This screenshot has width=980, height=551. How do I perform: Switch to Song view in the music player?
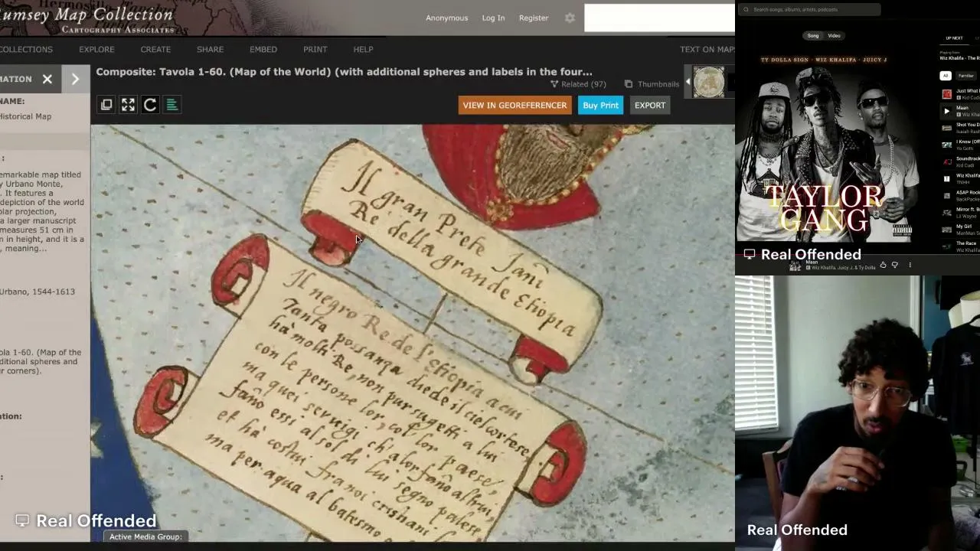(813, 36)
